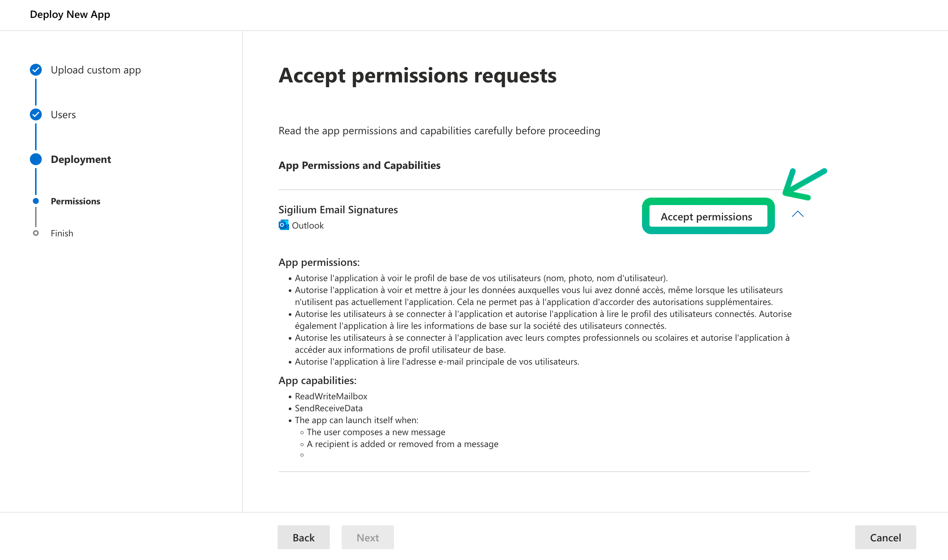The height and width of the screenshot is (560, 948).
Task: Click the Accept permissions requests heading
Action: (417, 75)
